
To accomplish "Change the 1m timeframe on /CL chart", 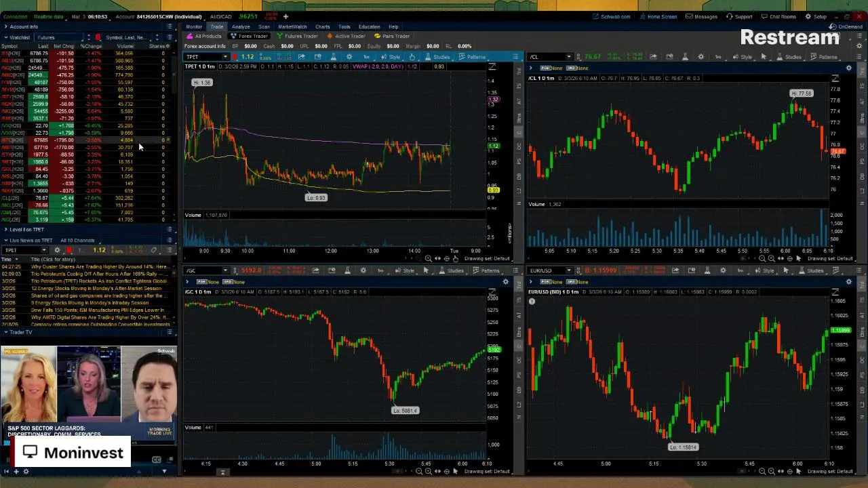I will point(718,57).
